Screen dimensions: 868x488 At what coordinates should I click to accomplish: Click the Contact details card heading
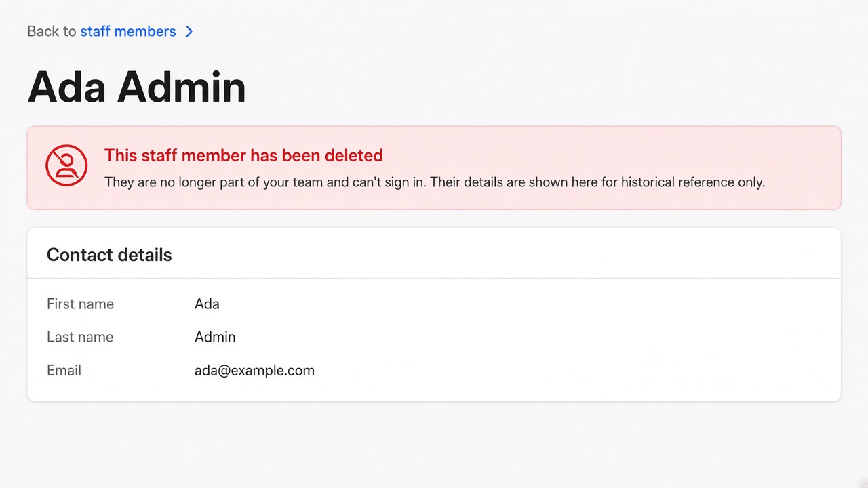(109, 255)
